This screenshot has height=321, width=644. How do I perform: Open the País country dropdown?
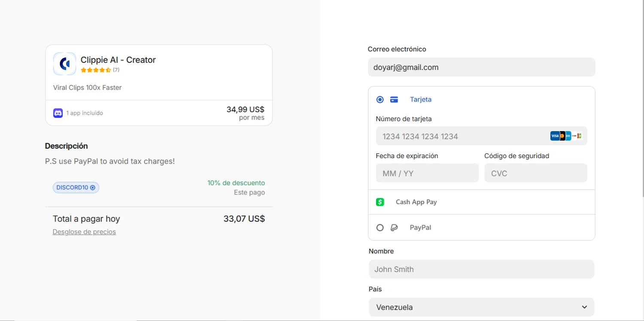[x=481, y=307]
